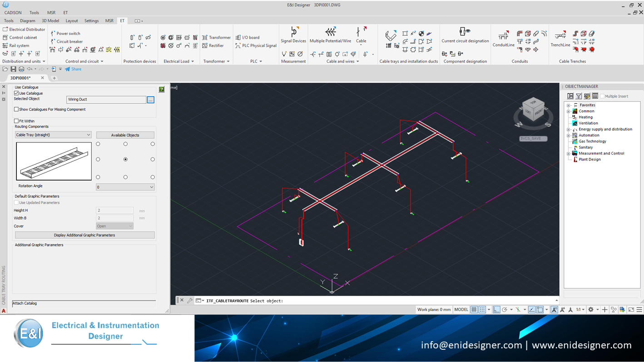Open the Rotation Angle dropdown
644x362 pixels.
(125, 187)
